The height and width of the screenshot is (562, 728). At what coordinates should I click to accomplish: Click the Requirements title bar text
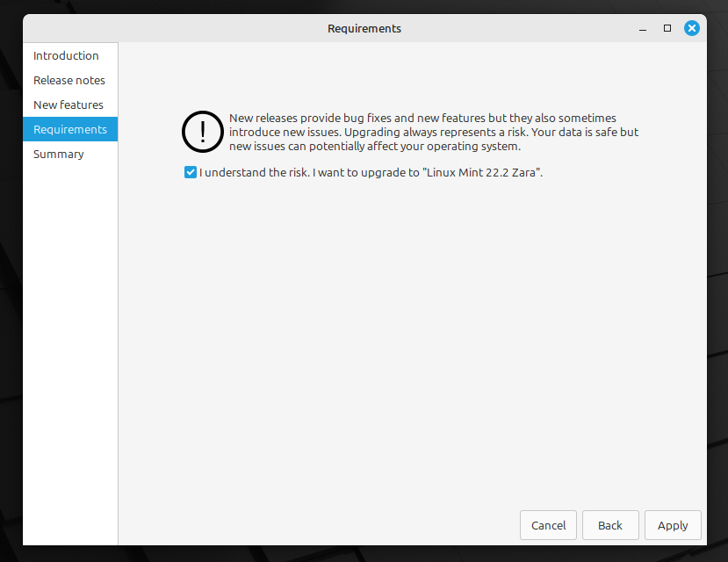coord(364,28)
